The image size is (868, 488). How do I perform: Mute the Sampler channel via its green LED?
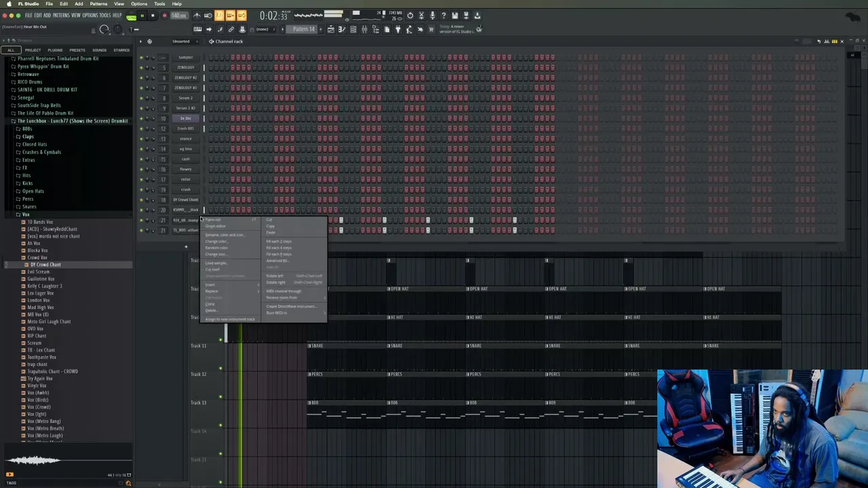click(x=142, y=58)
